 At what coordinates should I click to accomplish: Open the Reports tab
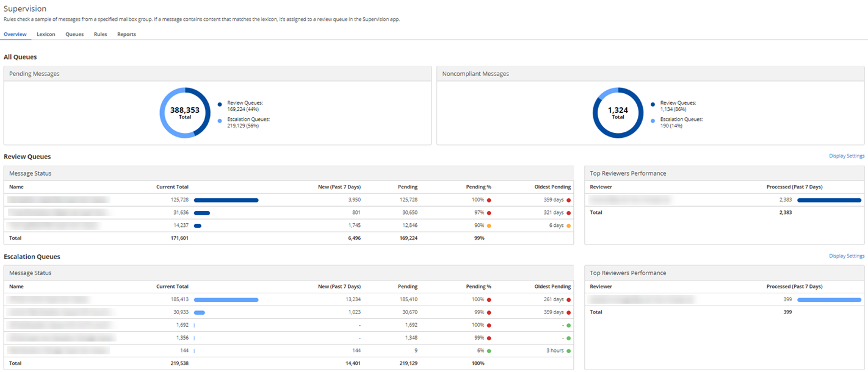click(126, 34)
